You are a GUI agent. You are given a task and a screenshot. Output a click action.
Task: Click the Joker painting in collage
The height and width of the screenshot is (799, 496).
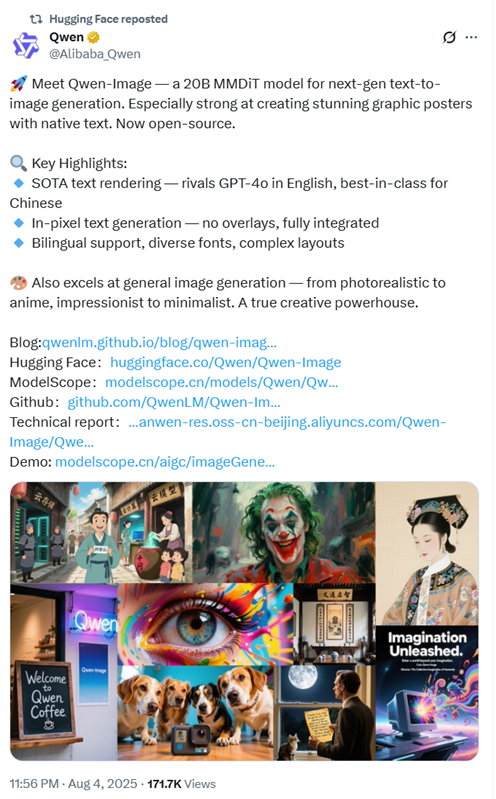point(284,532)
